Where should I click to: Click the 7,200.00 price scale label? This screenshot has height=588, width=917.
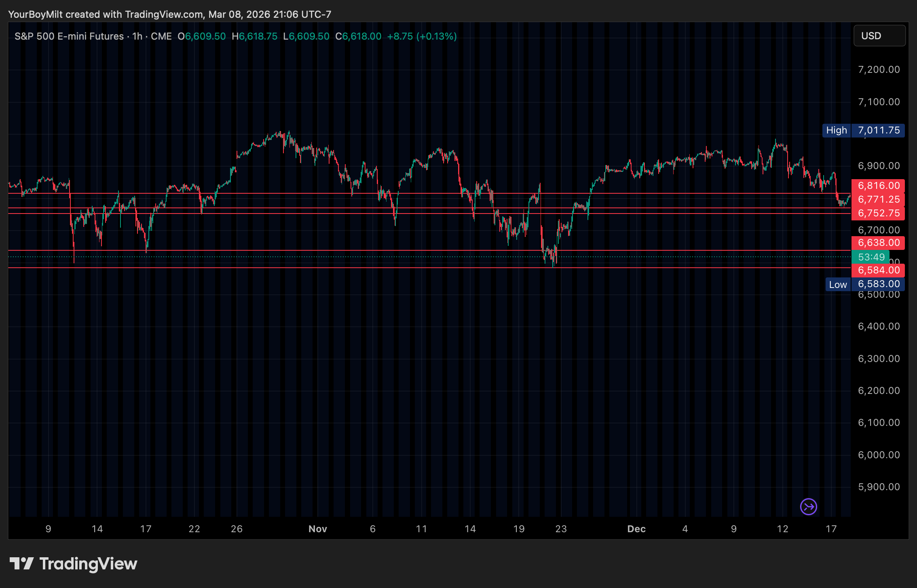(x=879, y=70)
